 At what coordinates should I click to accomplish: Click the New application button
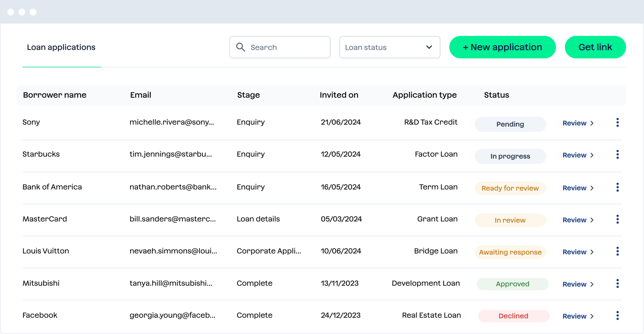click(x=502, y=47)
